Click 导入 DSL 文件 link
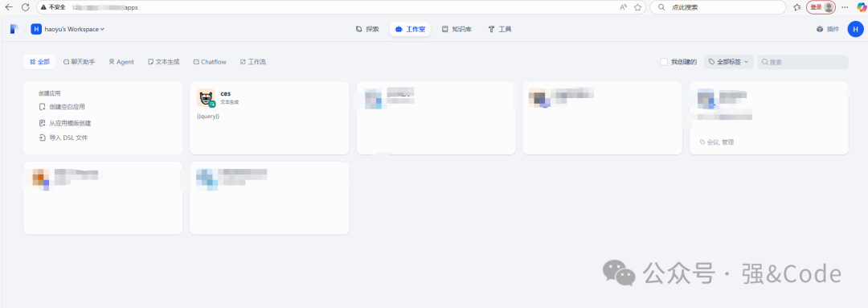The width and height of the screenshot is (868, 308). click(63, 138)
